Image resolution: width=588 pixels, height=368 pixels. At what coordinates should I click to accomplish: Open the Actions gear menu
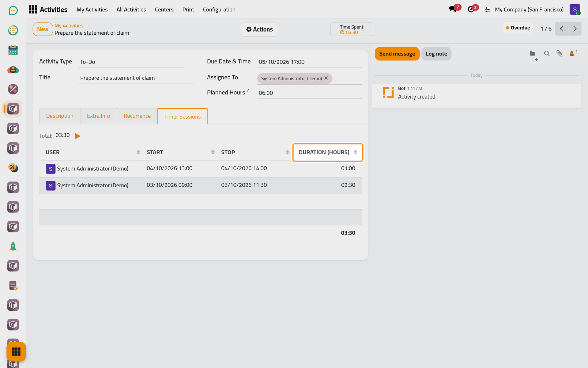pyautogui.click(x=259, y=29)
